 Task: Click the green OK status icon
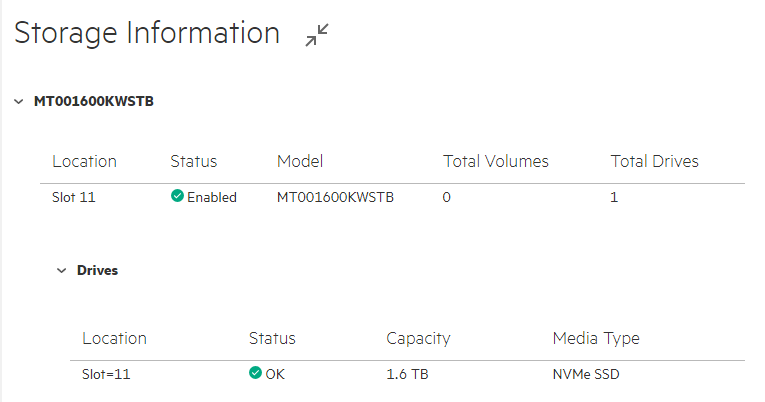click(255, 374)
